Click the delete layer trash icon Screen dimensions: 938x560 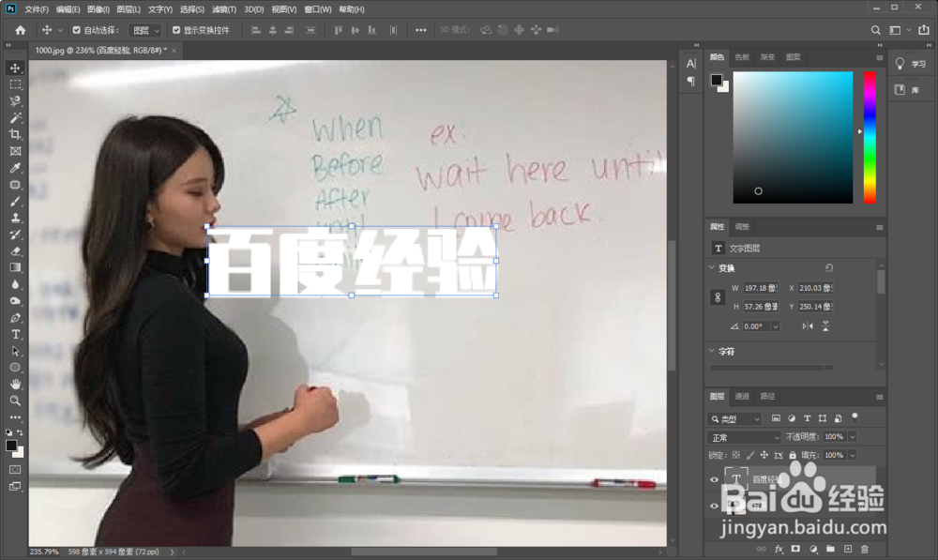point(865,549)
